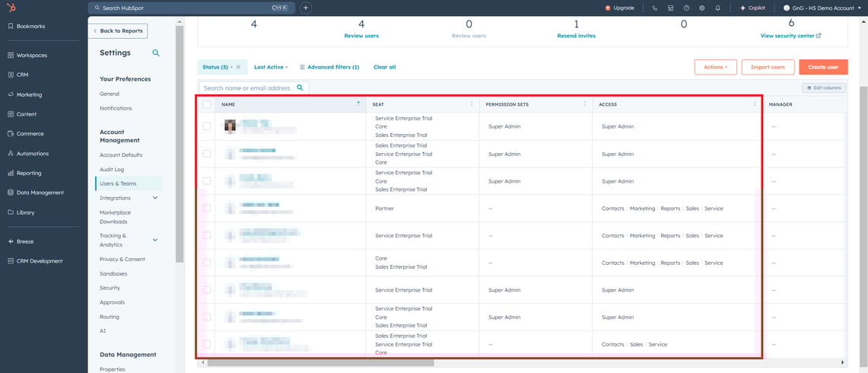
Task: Click the Search name or email address field
Action: point(254,88)
